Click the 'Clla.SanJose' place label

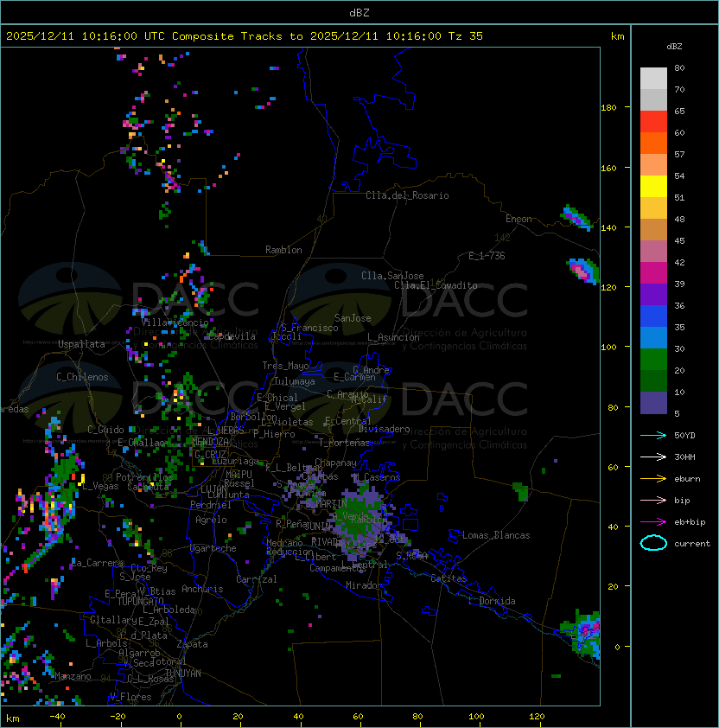tap(392, 276)
